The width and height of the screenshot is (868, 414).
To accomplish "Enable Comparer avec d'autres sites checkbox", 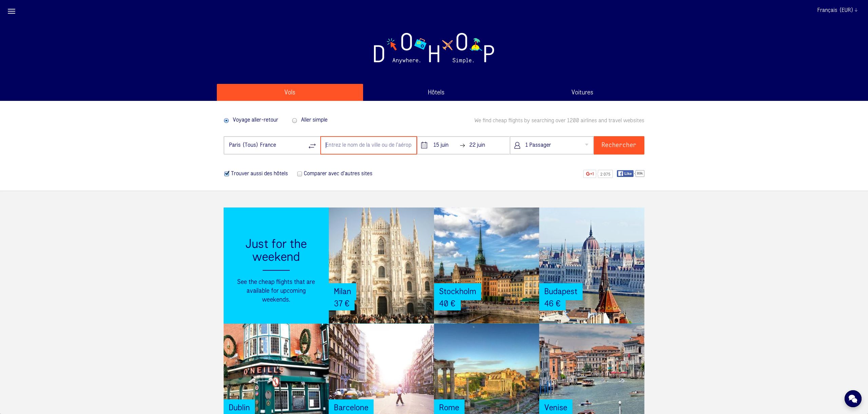I will [x=299, y=174].
